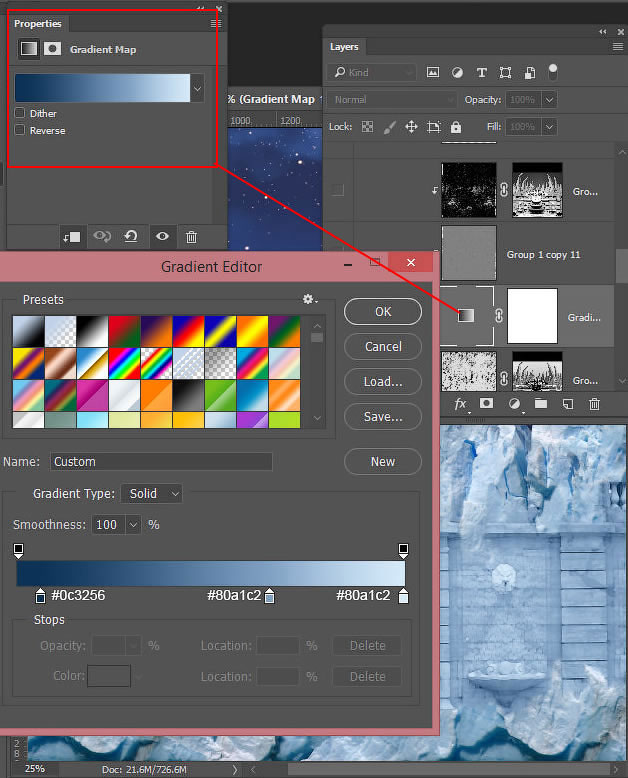Select the Properties tab

pyautogui.click(x=38, y=24)
